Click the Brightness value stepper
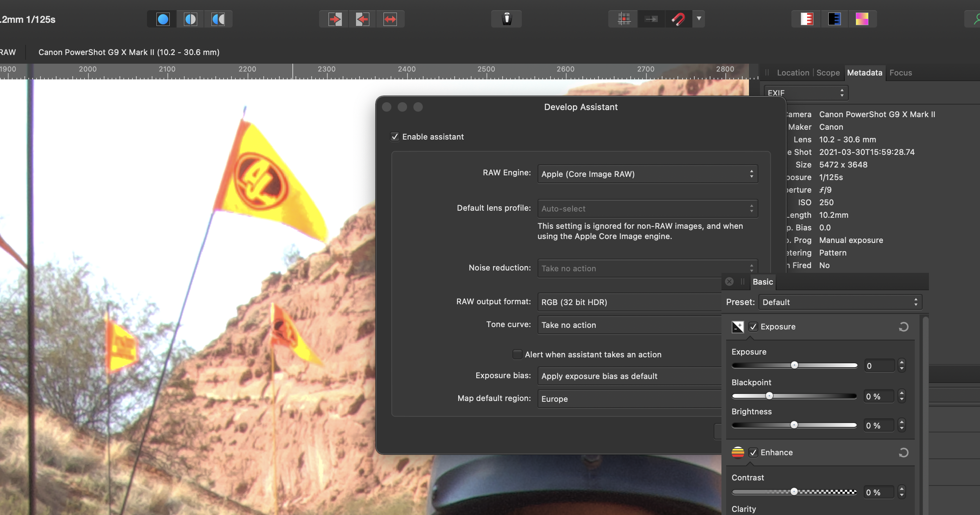Image resolution: width=980 pixels, height=515 pixels. pos(902,425)
